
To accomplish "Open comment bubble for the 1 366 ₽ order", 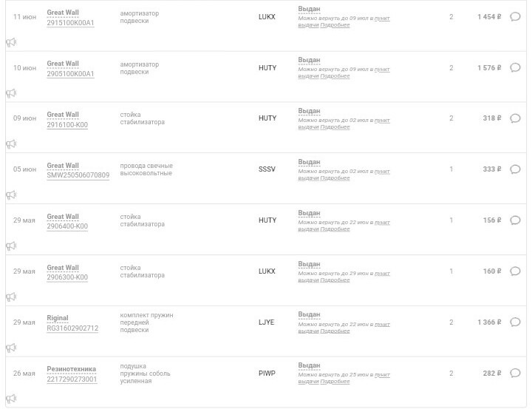I will [515, 322].
